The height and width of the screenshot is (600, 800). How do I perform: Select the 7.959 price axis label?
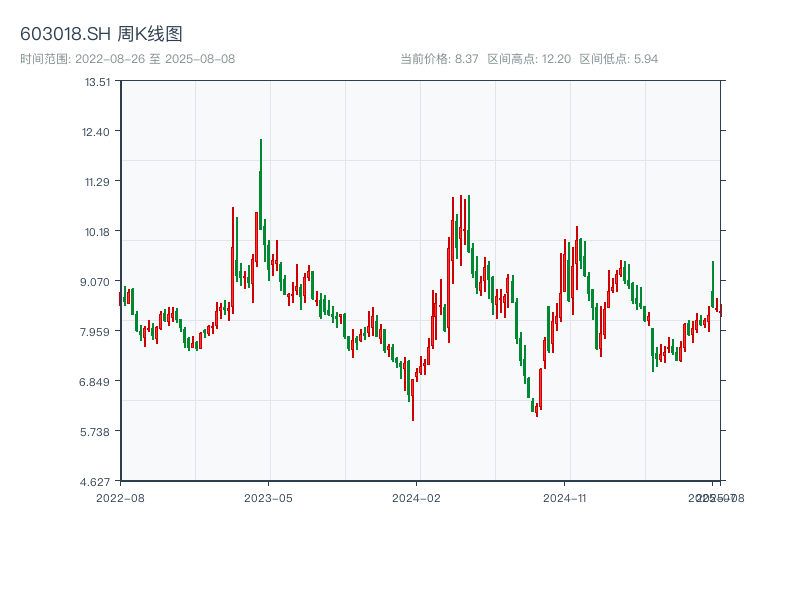[x=96, y=332]
